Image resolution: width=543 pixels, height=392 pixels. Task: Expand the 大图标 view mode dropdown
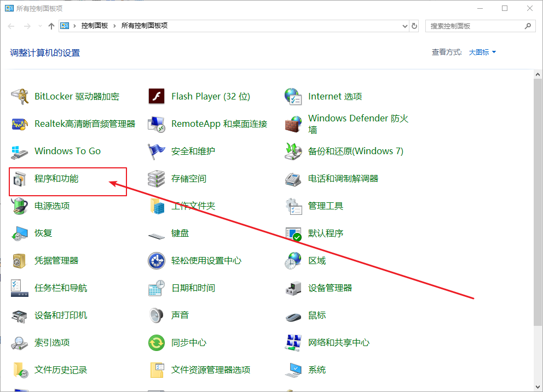click(482, 52)
